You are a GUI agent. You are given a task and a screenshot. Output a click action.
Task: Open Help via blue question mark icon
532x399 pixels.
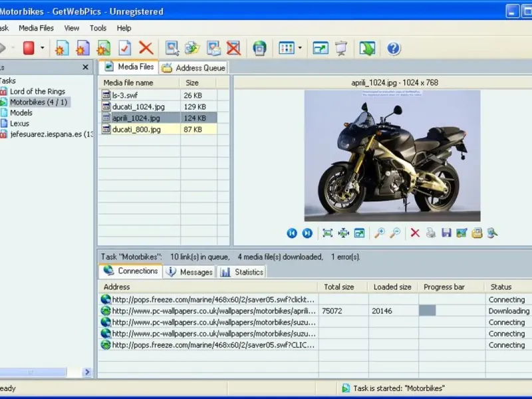pos(393,48)
